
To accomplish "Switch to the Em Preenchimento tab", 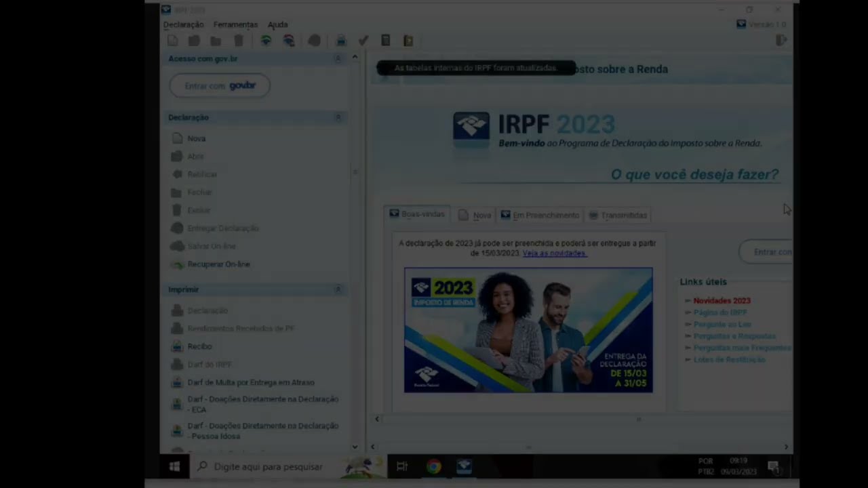I will click(x=540, y=215).
